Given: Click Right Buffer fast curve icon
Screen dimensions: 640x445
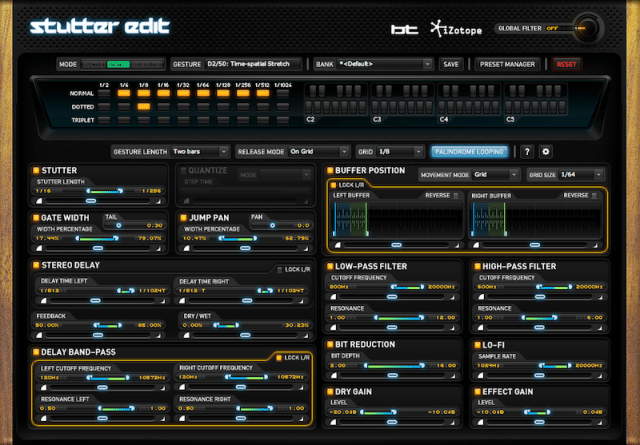Looking at the screenshot, I should tap(595, 245).
